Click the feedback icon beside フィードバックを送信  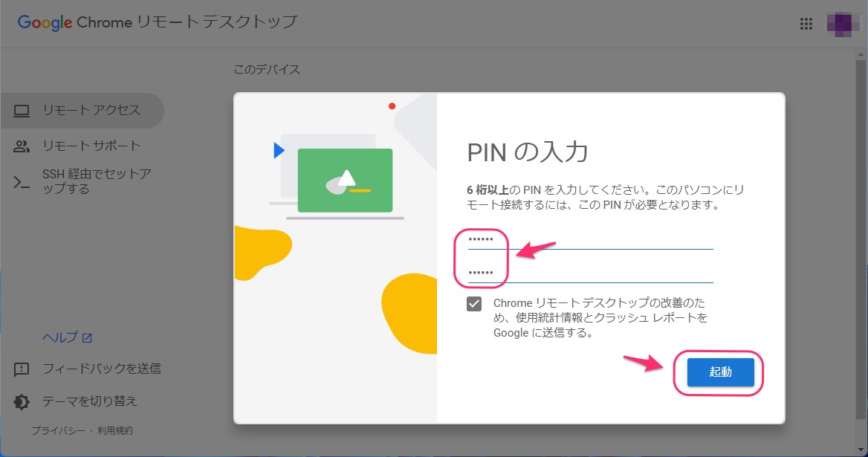tap(22, 369)
